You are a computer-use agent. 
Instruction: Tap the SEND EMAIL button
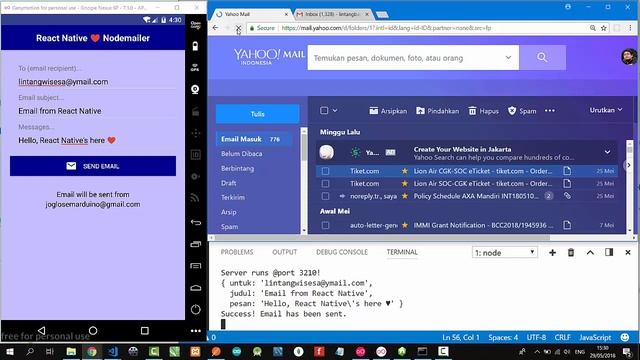(x=93, y=166)
